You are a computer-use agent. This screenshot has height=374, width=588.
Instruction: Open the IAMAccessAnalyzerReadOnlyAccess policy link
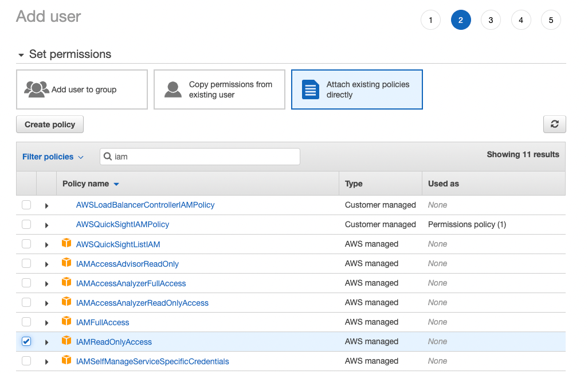point(142,303)
